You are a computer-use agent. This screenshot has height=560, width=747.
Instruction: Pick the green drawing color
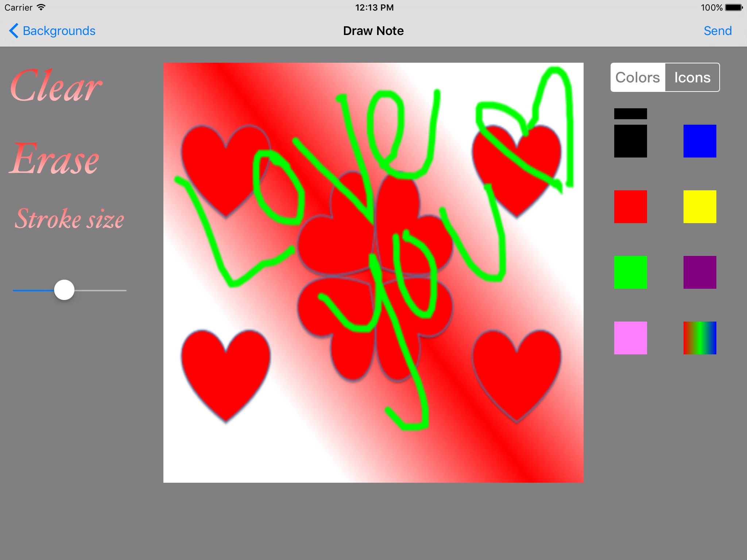click(630, 272)
